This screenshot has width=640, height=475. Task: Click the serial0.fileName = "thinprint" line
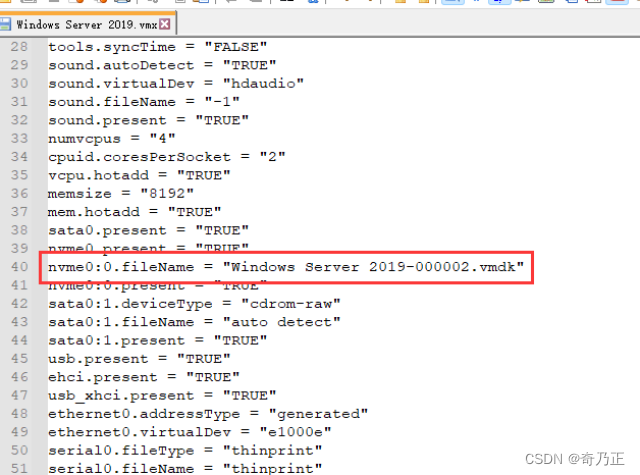click(185, 468)
